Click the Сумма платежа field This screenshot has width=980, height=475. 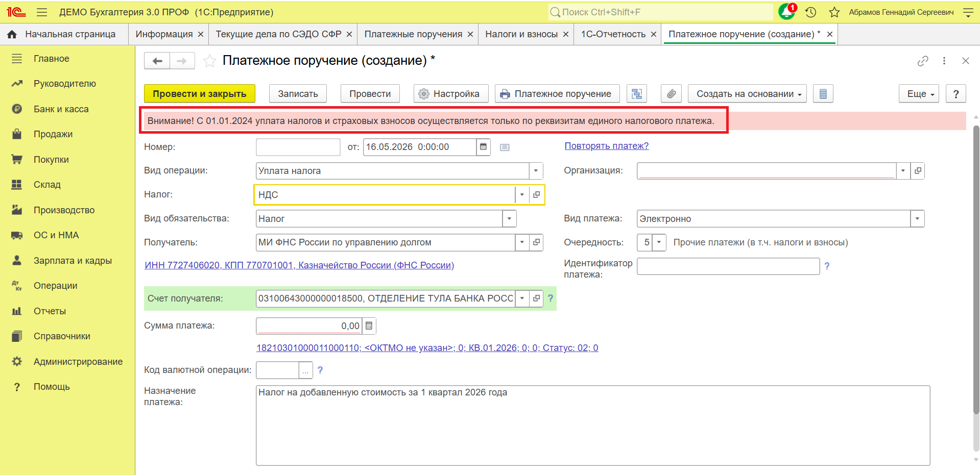[x=309, y=326]
